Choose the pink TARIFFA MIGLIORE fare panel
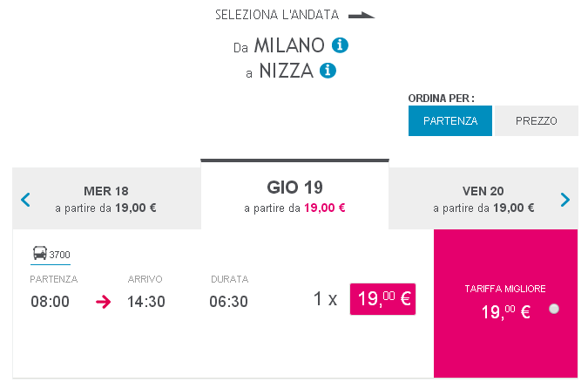 click(505, 304)
